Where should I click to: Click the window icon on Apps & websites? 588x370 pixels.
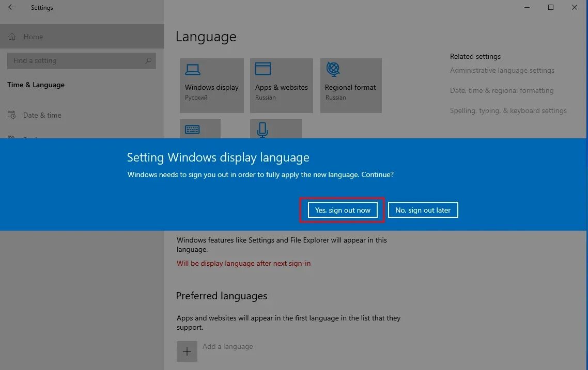[263, 69]
